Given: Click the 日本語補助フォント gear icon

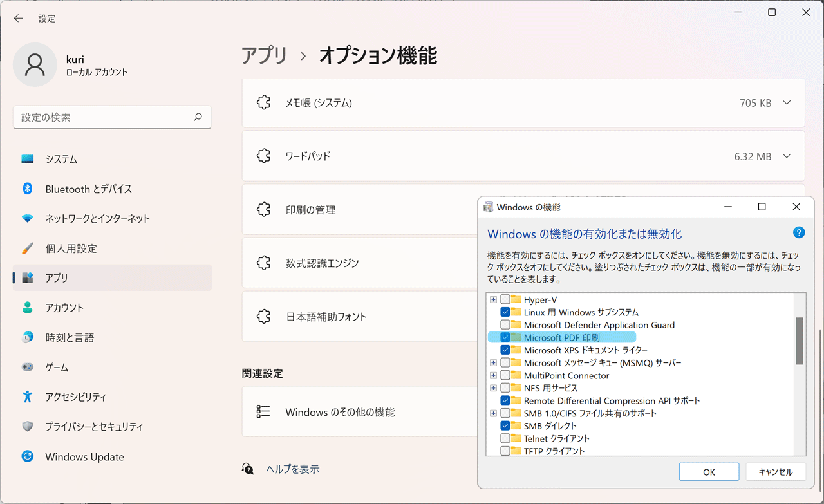Looking at the screenshot, I should coord(263,316).
